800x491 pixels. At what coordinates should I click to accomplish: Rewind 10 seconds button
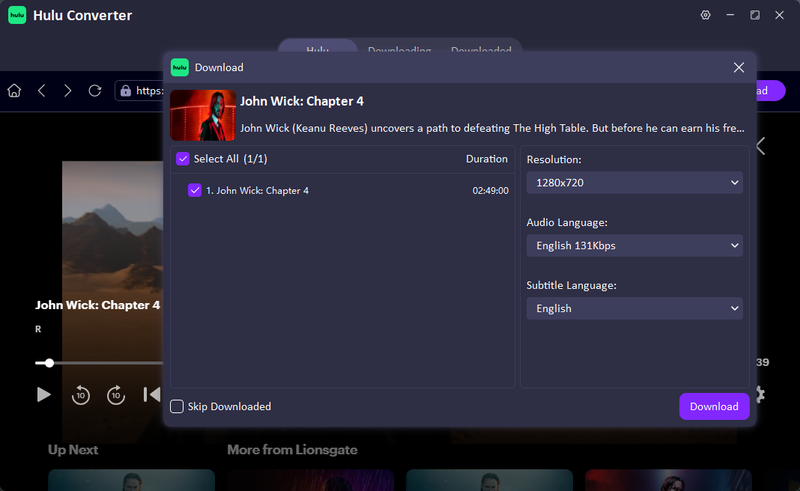(81, 395)
